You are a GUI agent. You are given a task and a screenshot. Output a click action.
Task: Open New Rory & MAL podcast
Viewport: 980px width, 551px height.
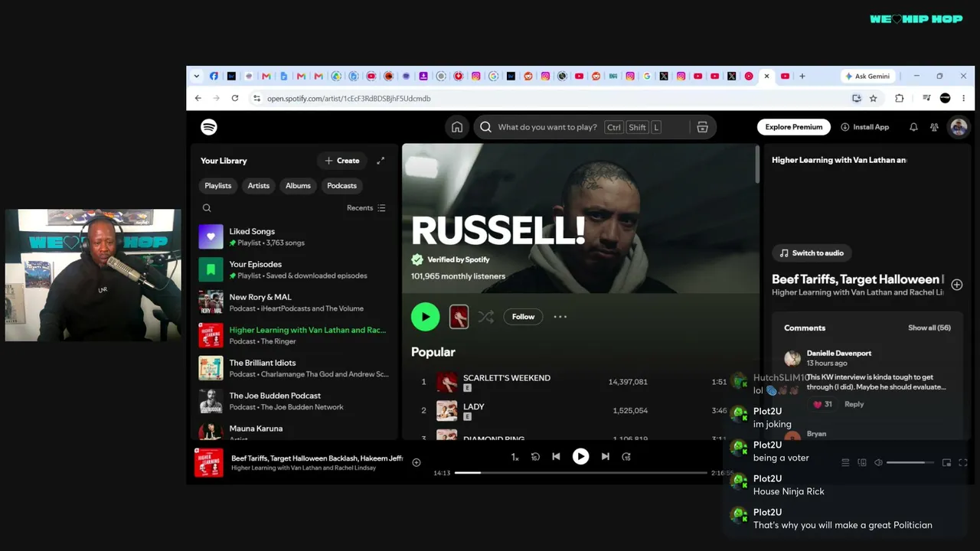294,303
